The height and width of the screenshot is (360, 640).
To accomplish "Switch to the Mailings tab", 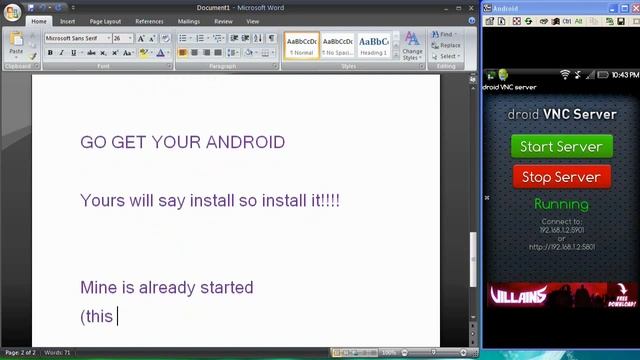I will 189,21.
